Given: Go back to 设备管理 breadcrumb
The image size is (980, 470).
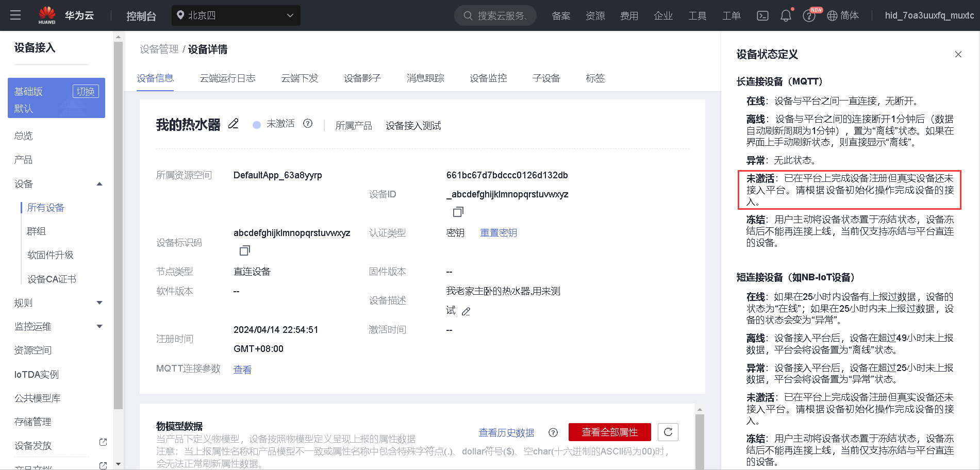Looking at the screenshot, I should pos(159,49).
